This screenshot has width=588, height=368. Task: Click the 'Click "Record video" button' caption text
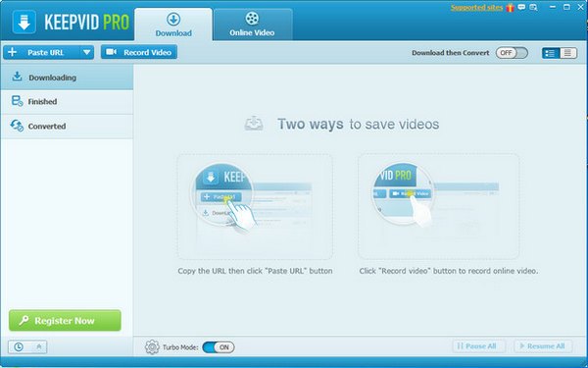coord(449,271)
